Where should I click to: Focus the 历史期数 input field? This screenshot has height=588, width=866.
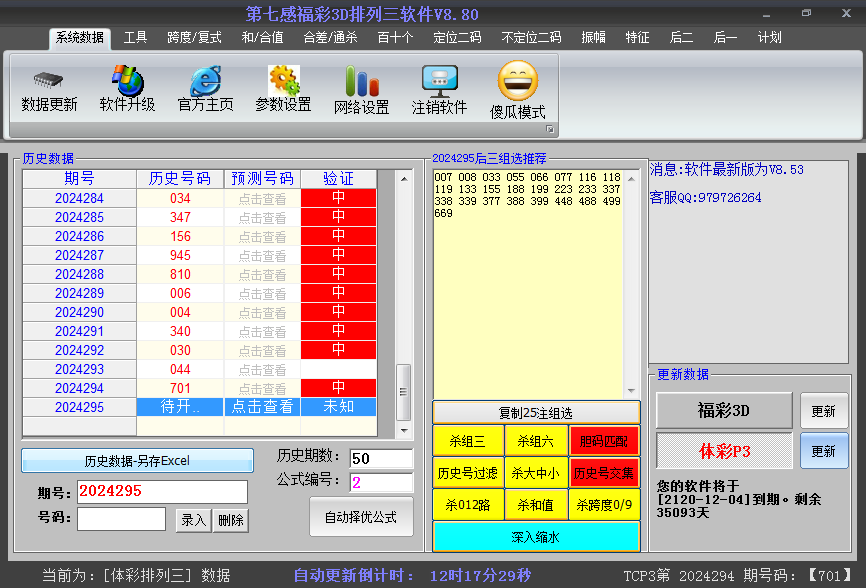coord(382,458)
